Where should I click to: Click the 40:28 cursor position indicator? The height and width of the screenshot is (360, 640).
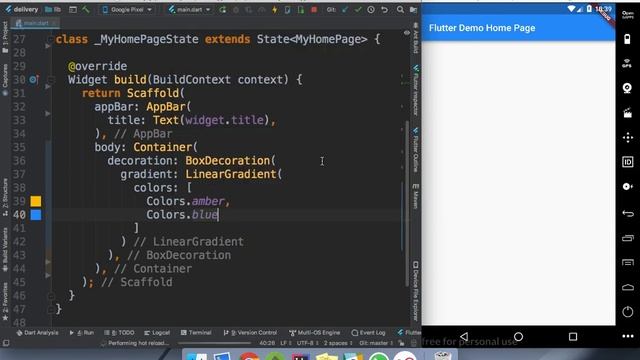(x=267, y=343)
